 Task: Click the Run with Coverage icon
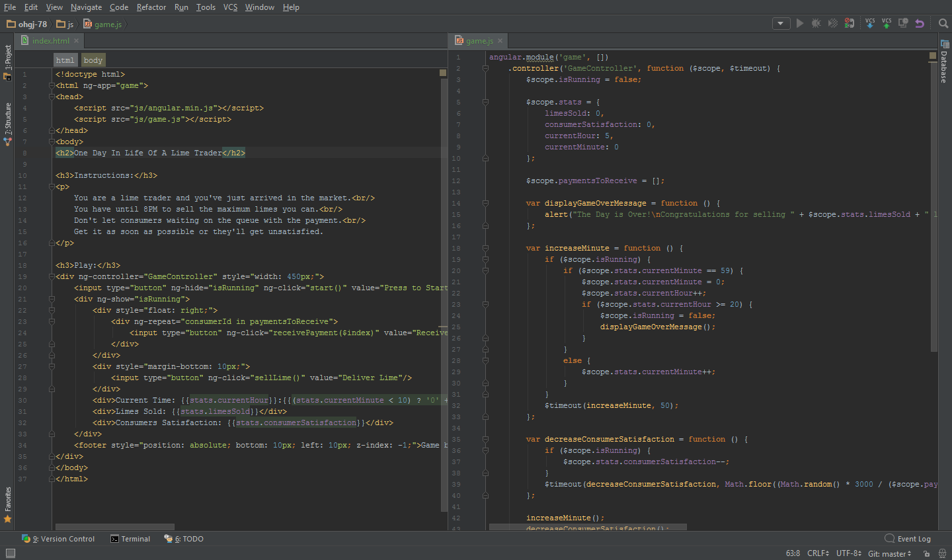coord(833,23)
